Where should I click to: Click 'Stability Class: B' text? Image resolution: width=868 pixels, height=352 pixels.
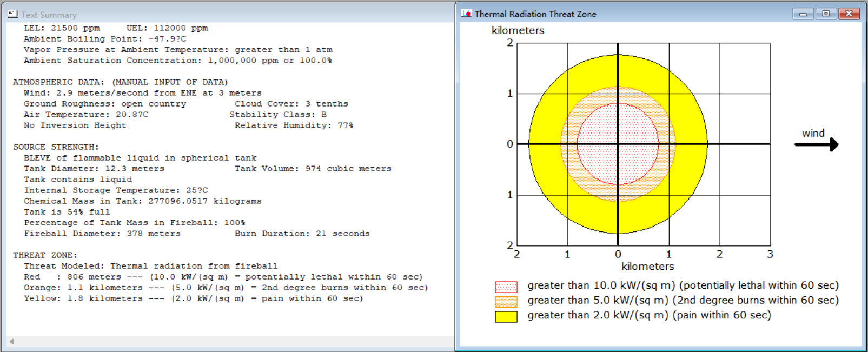(278, 115)
